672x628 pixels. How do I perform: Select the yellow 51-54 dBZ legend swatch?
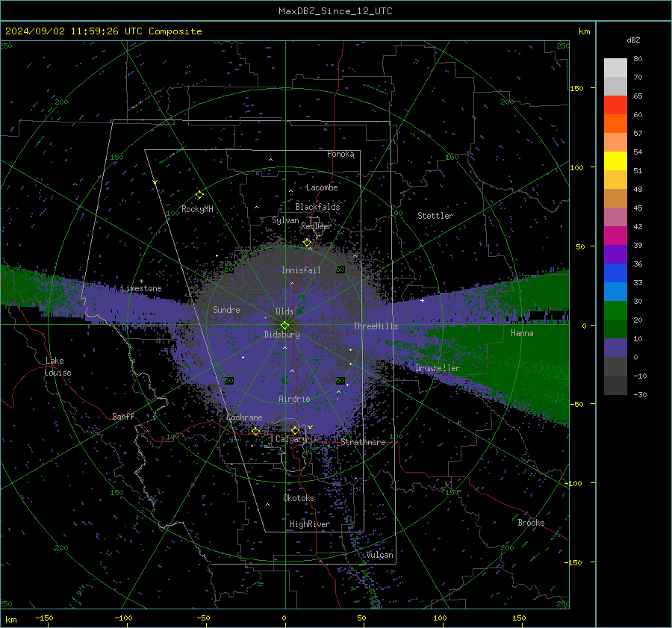click(615, 161)
